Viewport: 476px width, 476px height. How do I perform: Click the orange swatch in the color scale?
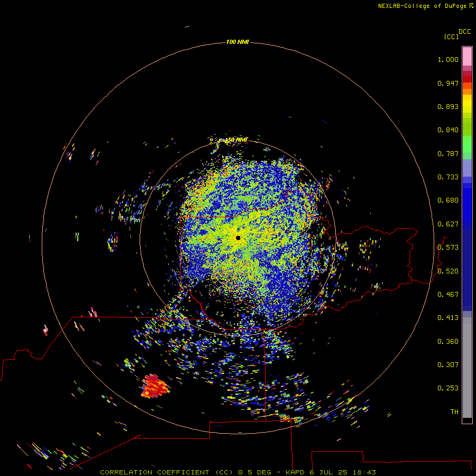467,91
